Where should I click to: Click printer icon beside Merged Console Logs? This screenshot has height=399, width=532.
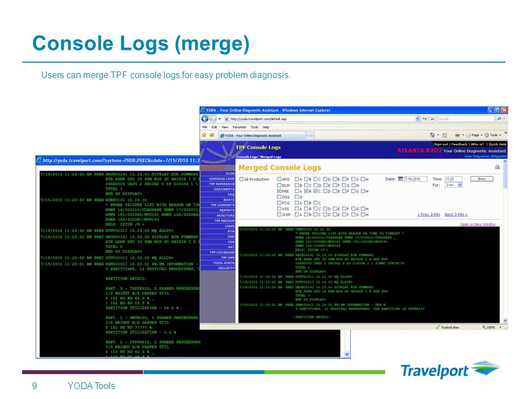(497, 167)
